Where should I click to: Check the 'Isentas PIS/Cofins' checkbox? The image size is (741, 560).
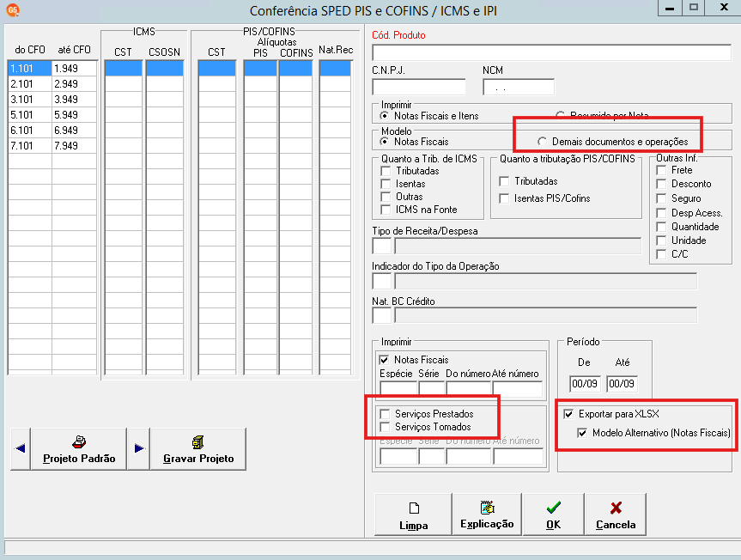point(504,198)
